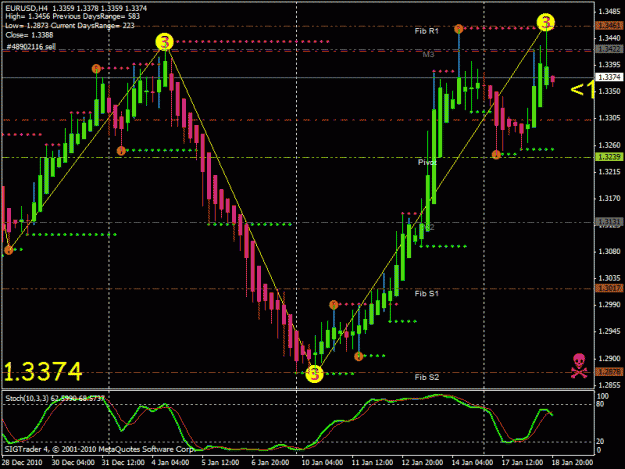Click the 5 Jan 12:00 time label
Image resolution: width=625 pixels, height=469 pixels.
pos(220,463)
